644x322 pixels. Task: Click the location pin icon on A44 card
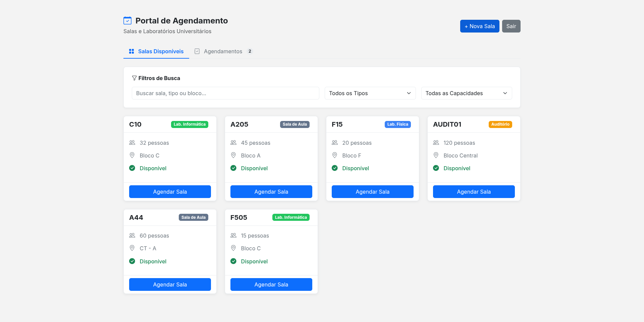[132, 248]
